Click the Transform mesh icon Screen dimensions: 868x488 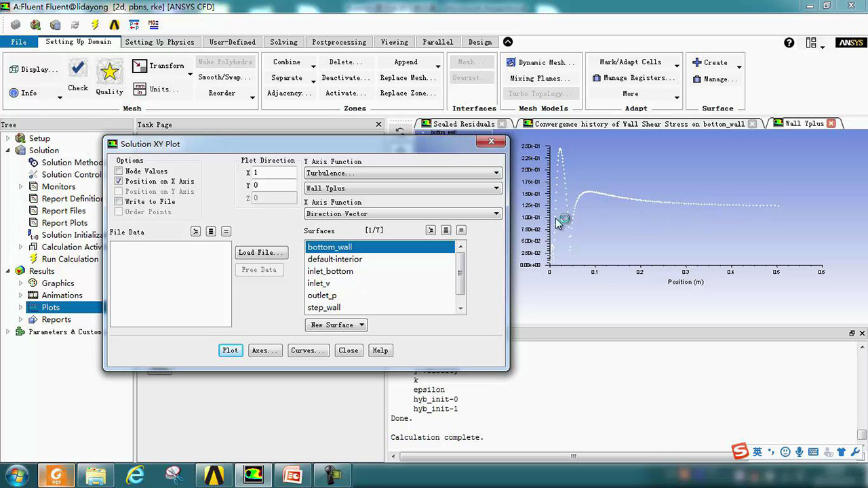tap(139, 66)
